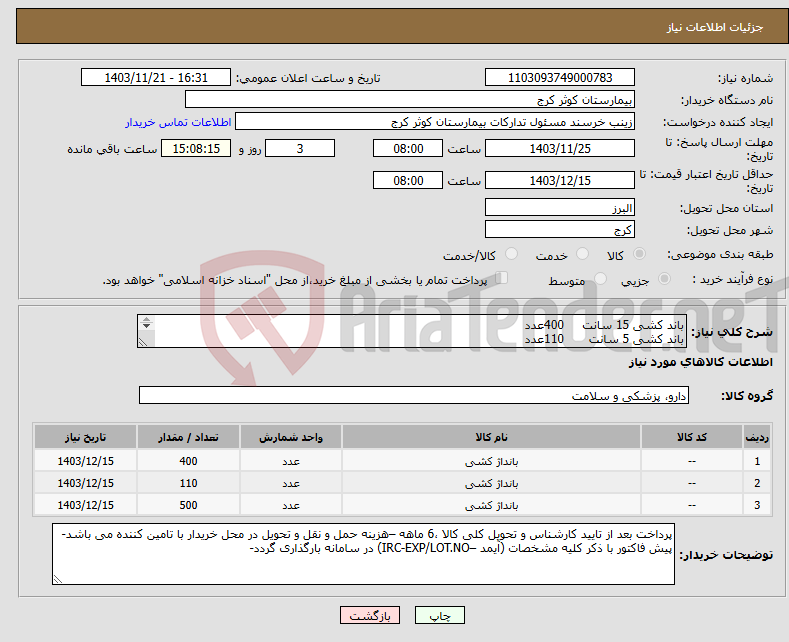789x642 pixels.
Task: Click quantity 110 in row 2
Action: [x=188, y=483]
